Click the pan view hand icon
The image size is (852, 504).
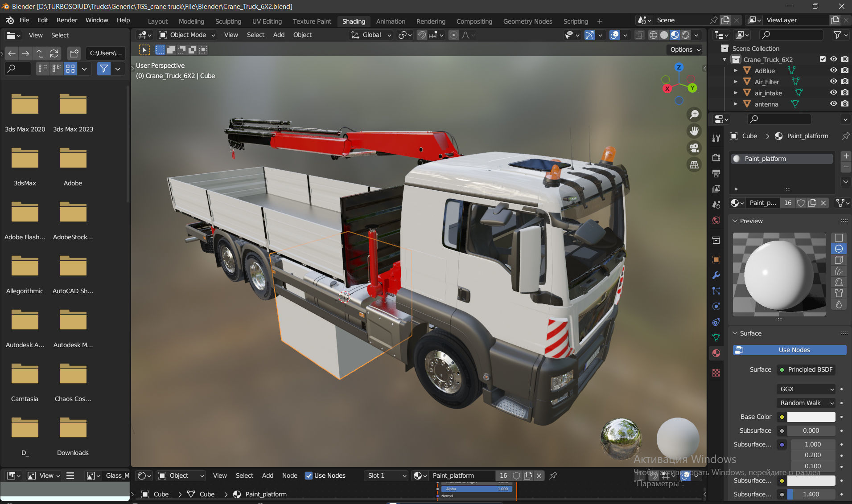pos(694,131)
